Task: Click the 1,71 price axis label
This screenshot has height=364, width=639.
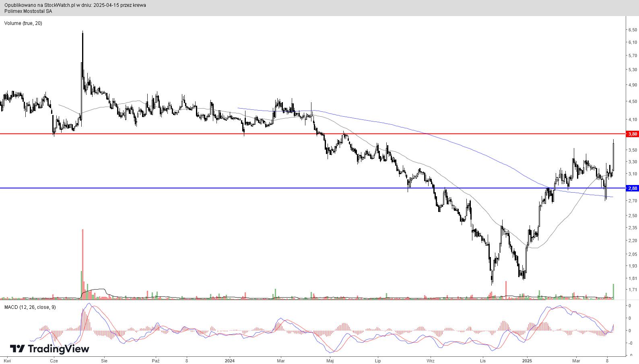Action: [633, 290]
